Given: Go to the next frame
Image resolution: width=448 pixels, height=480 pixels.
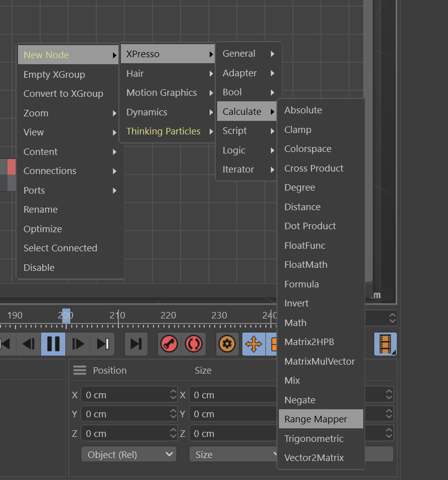Looking at the screenshot, I should pyautogui.click(x=78, y=344).
